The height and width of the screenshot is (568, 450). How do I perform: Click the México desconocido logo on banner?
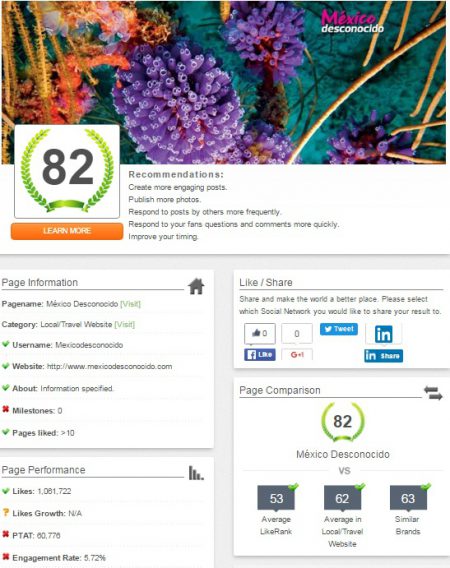[x=352, y=22]
